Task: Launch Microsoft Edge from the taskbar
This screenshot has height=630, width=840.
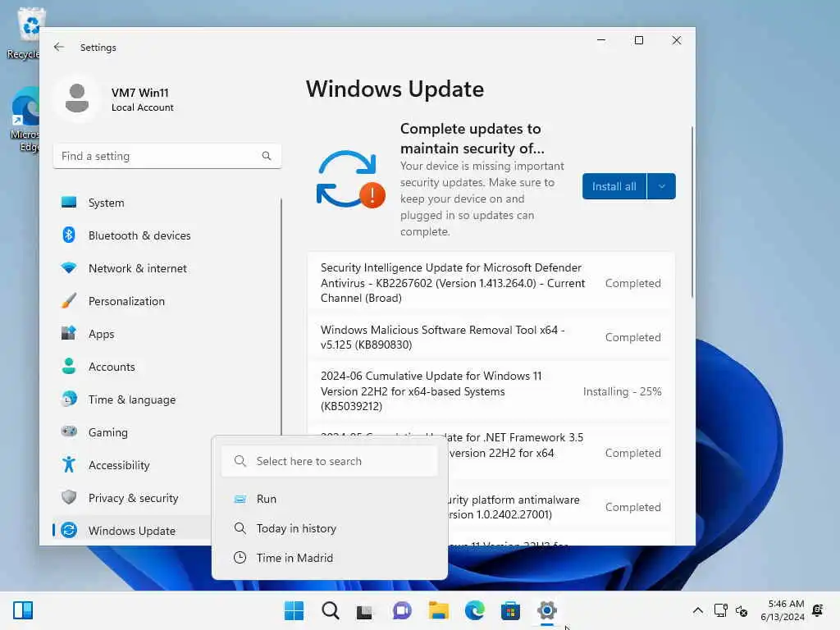Action: (475, 610)
